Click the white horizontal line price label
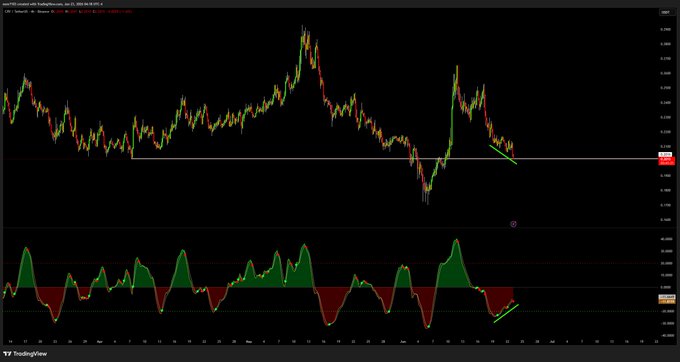 [664, 155]
